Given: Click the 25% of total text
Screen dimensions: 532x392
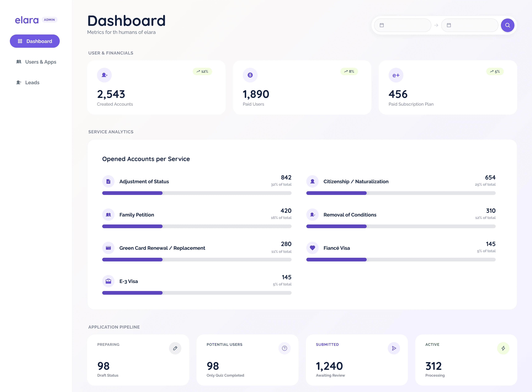Looking at the screenshot, I should [x=485, y=184].
